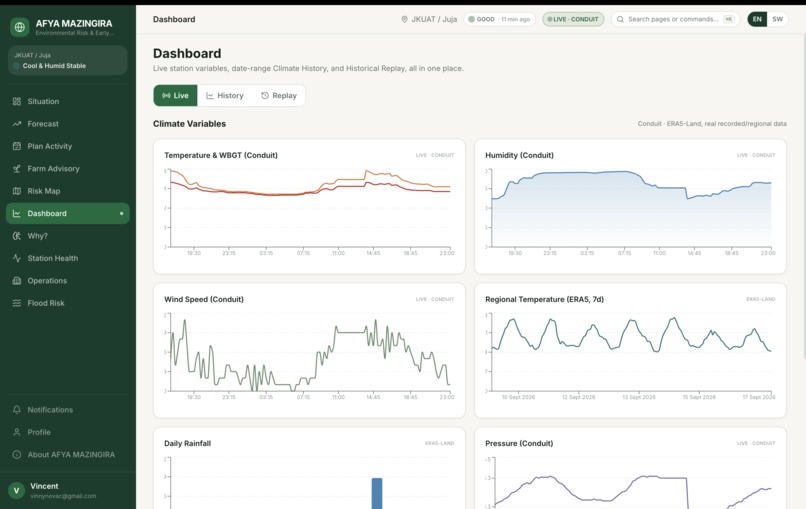Click the JKUAT / Juja station card in sidebar
Image resolution: width=806 pixels, height=509 pixels.
coord(67,60)
